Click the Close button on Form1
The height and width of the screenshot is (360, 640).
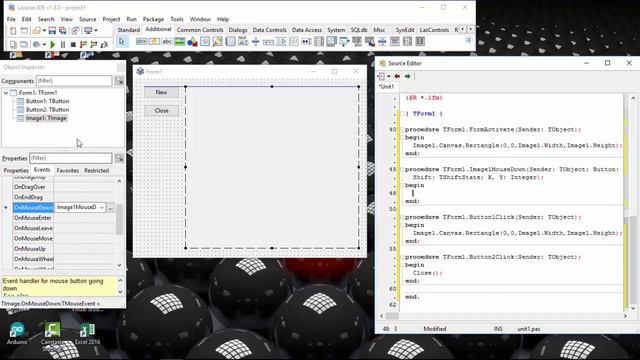tap(161, 111)
